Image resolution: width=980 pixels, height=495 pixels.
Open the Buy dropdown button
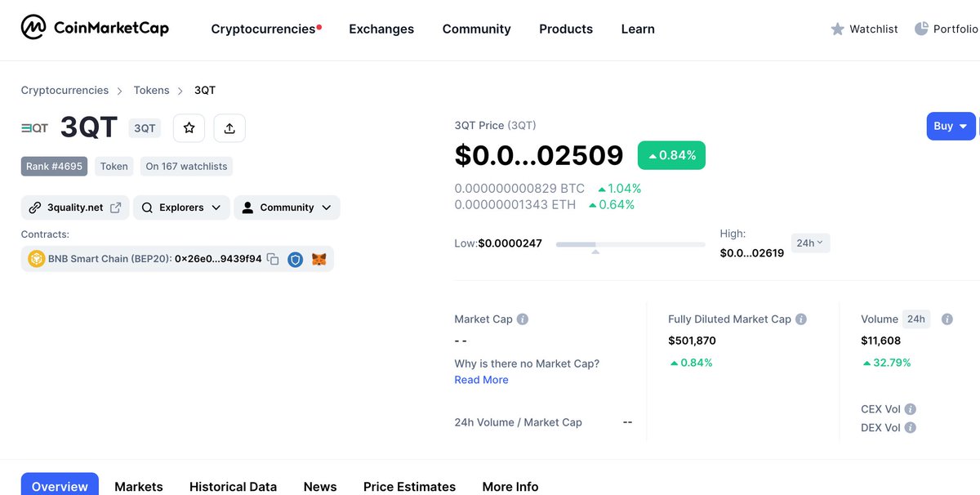click(x=951, y=126)
